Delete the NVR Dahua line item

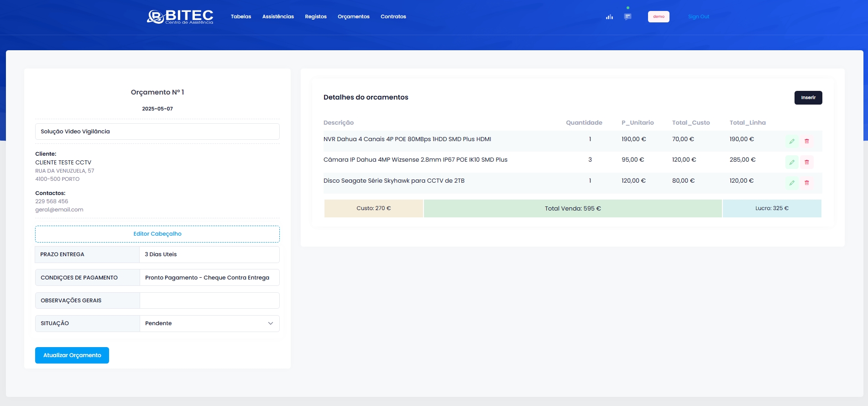click(x=806, y=142)
